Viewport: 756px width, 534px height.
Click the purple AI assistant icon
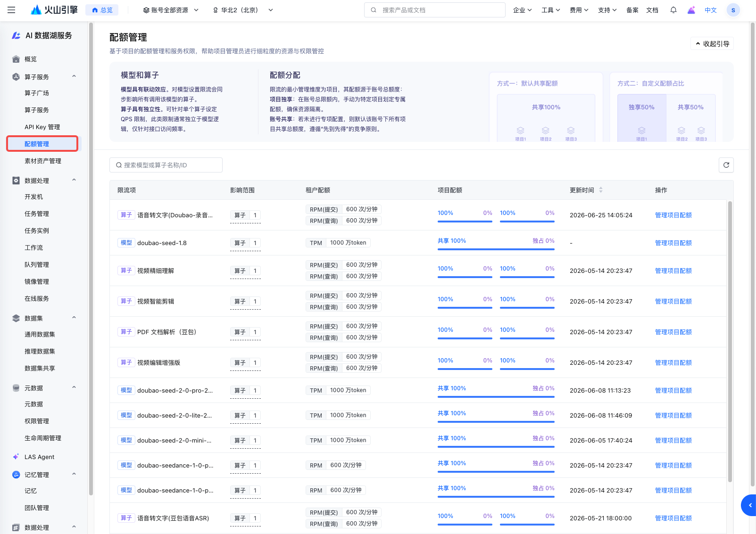pyautogui.click(x=691, y=10)
